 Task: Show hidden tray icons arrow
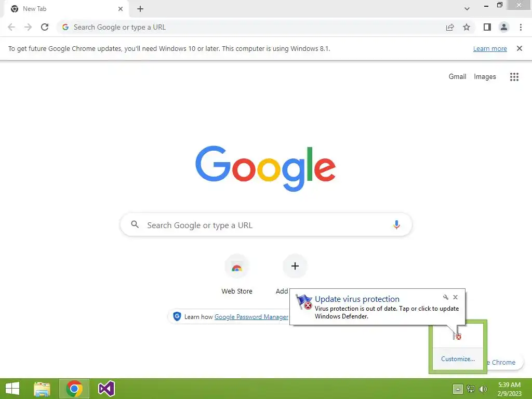[x=457, y=389]
